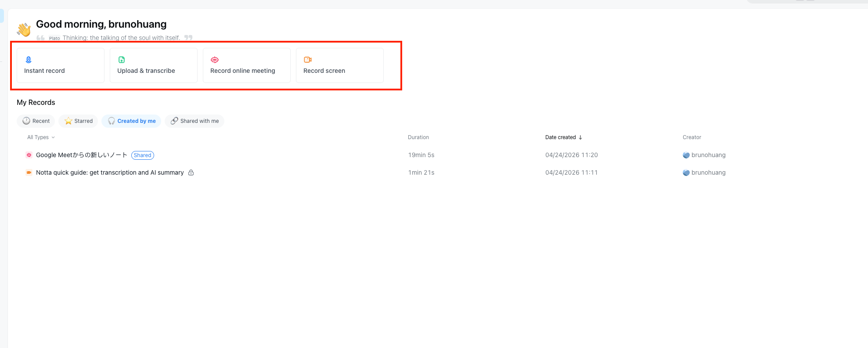
Task: Switch to the Recent tab
Action: pos(36,121)
